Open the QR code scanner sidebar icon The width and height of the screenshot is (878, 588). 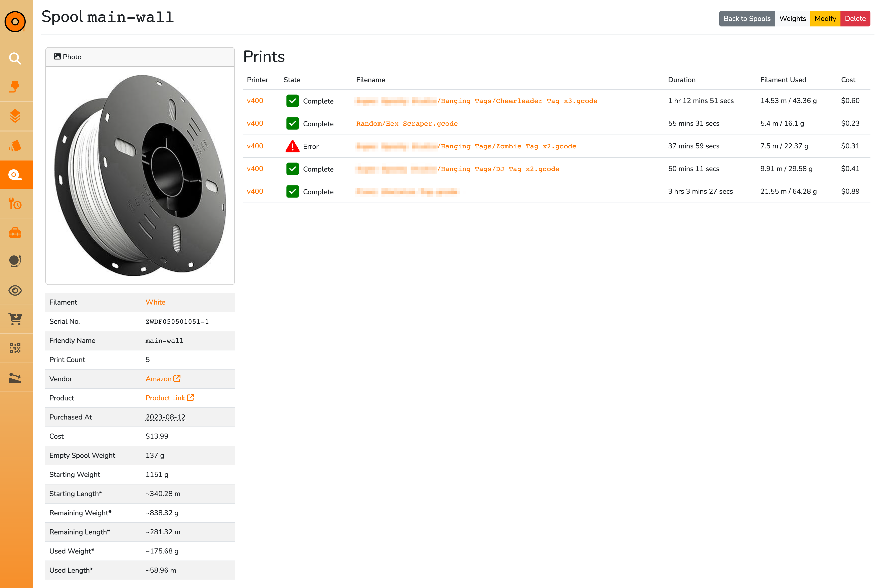(15, 348)
